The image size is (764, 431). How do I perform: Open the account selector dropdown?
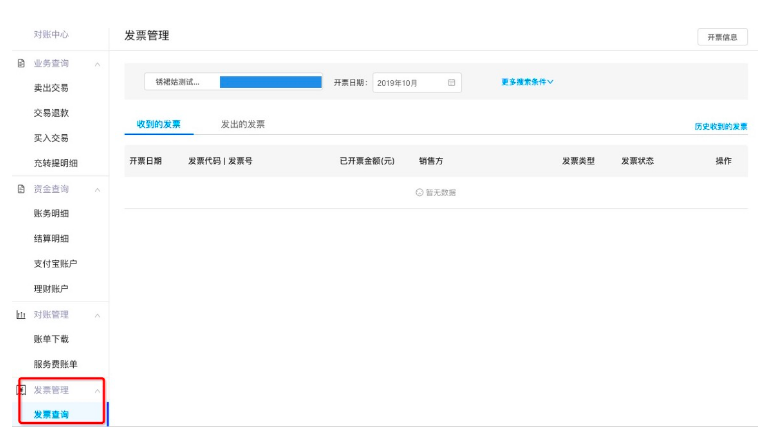[233, 82]
